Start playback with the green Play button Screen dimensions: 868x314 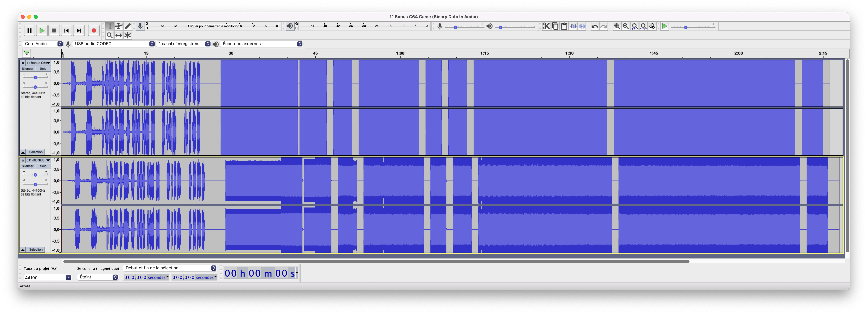(x=42, y=31)
